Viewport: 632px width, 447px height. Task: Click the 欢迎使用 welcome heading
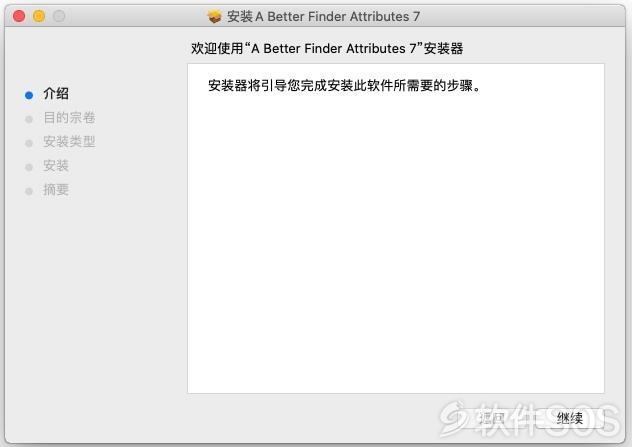click(x=327, y=48)
